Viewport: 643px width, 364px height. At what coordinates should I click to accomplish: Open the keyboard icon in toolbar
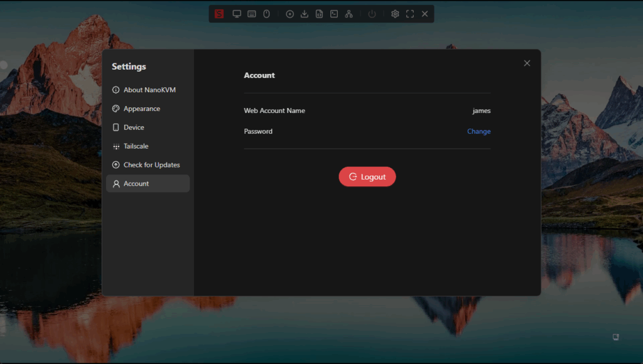(252, 14)
